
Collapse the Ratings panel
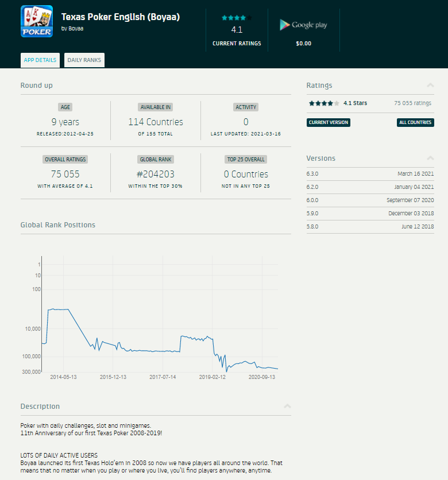pos(430,86)
